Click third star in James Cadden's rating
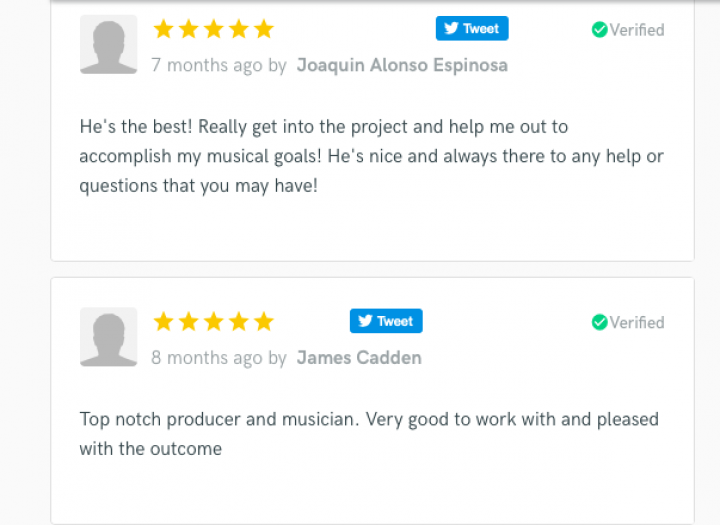Screen dimensions: 720x525 214,322
